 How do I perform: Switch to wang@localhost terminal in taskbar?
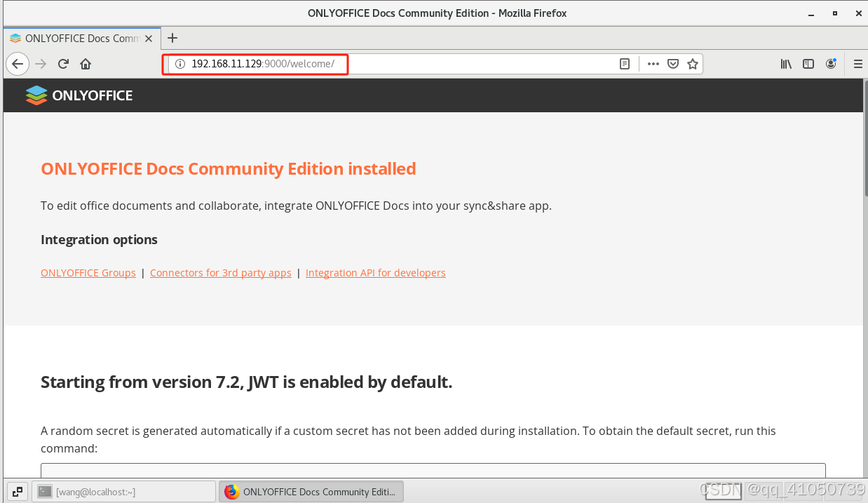[125, 492]
